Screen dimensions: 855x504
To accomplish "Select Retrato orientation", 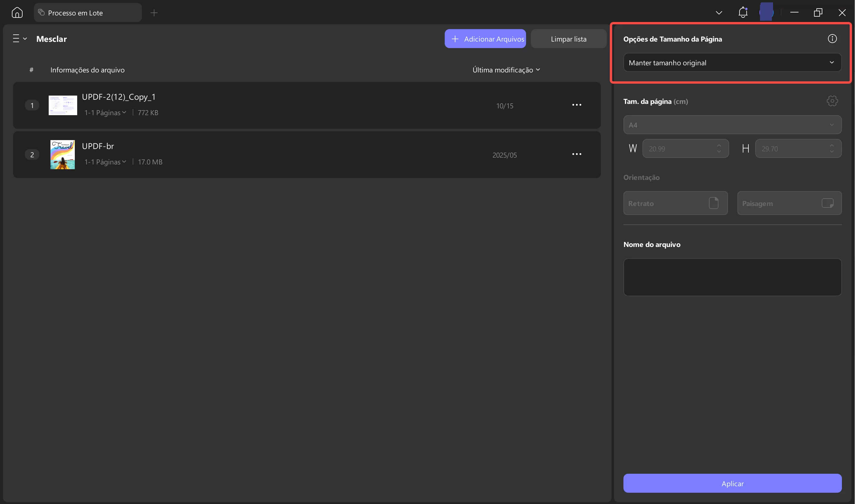I will [x=675, y=203].
